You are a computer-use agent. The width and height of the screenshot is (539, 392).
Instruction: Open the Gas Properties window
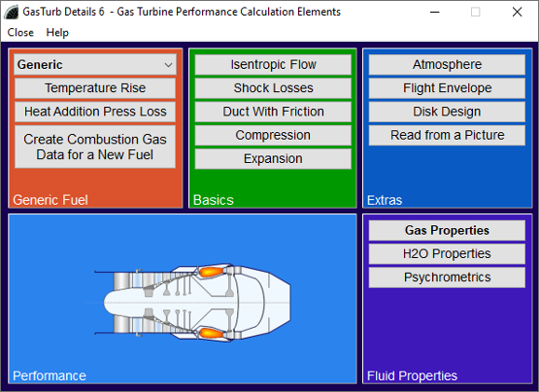click(x=447, y=231)
